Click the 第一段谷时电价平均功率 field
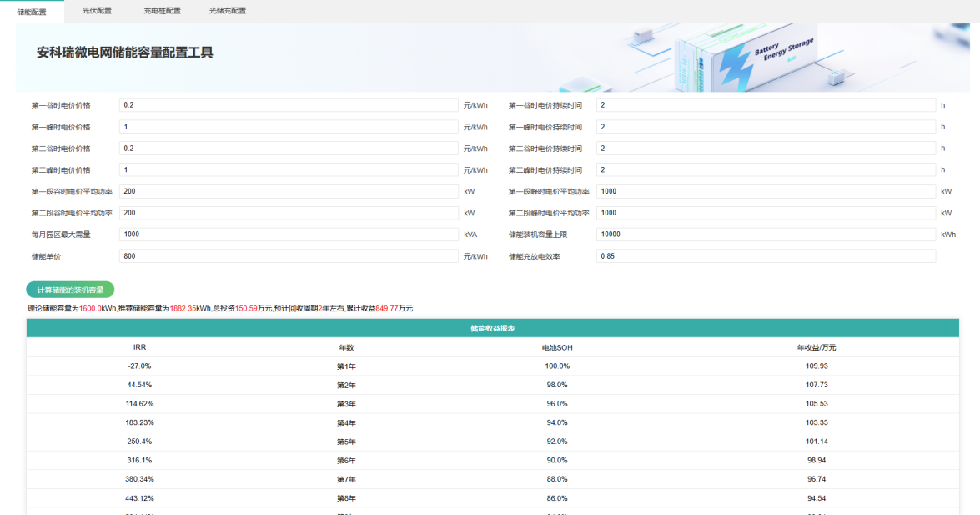The width and height of the screenshot is (980, 515). click(x=289, y=191)
